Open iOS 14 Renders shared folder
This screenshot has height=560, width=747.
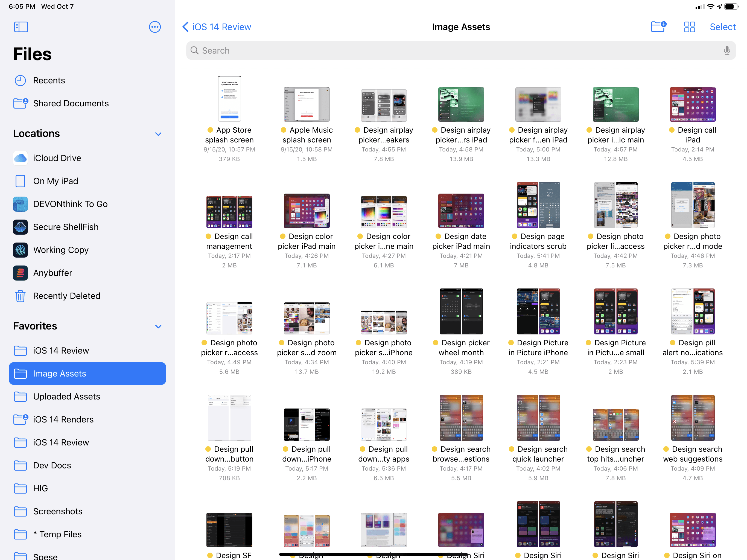click(x=87, y=419)
